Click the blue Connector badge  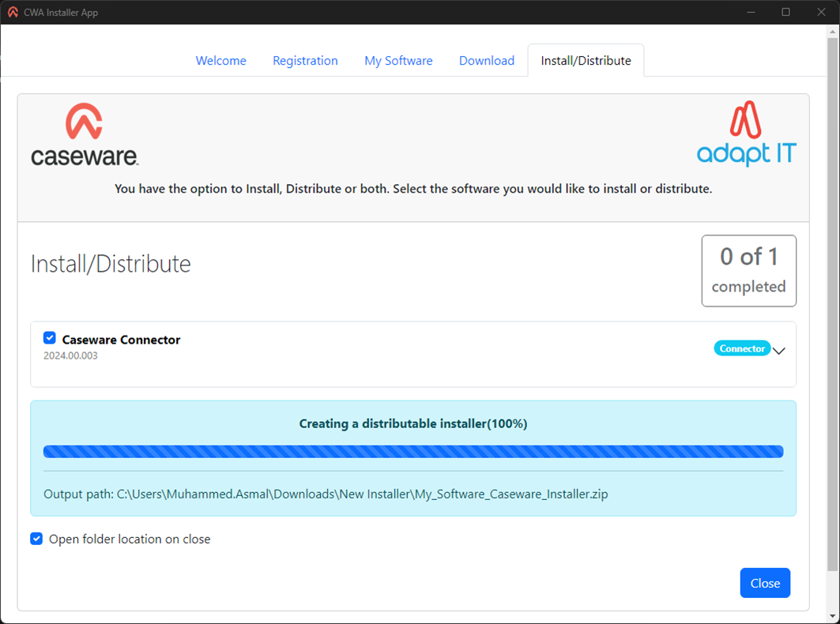click(x=742, y=348)
